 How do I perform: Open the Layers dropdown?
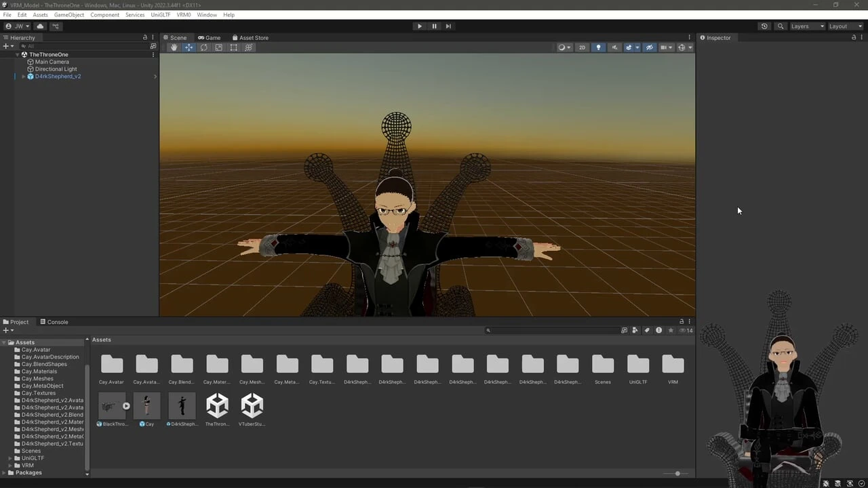click(x=807, y=26)
